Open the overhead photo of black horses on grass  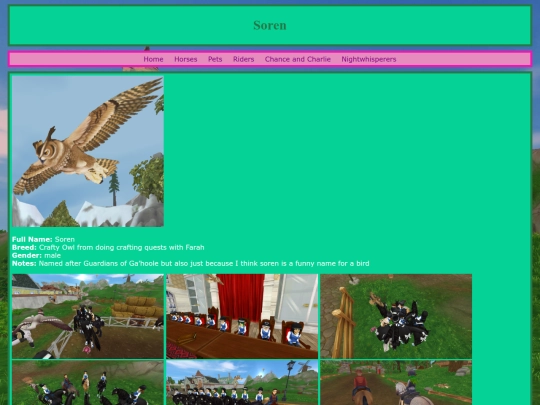click(x=396, y=316)
